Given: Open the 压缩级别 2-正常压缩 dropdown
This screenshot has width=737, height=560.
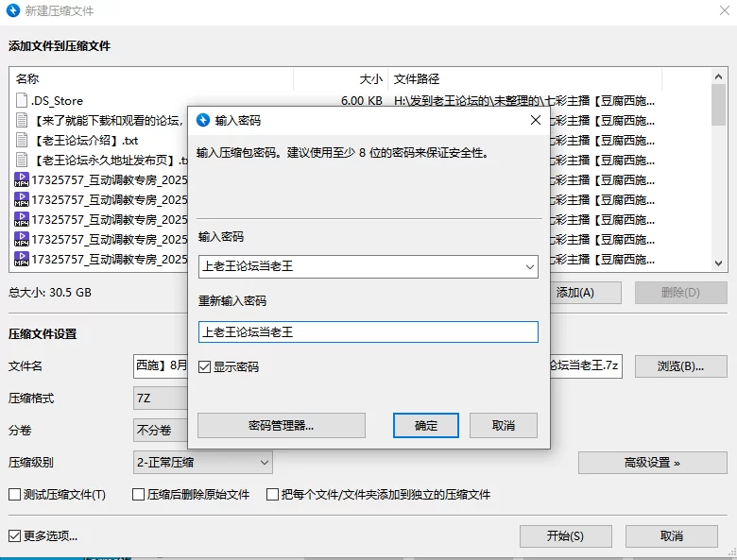Looking at the screenshot, I should [202, 463].
